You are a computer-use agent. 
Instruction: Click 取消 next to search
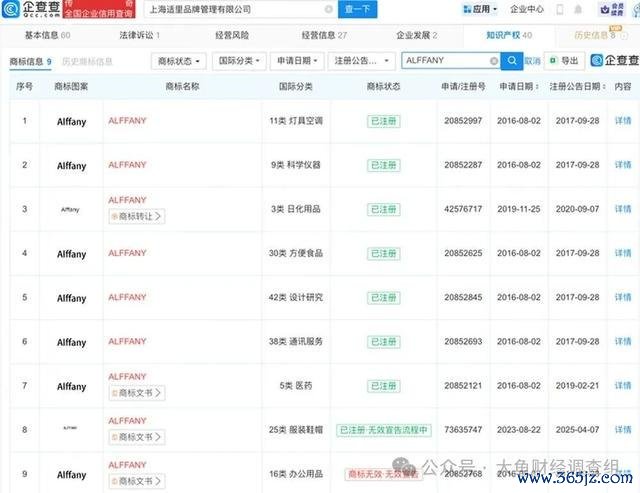532,61
